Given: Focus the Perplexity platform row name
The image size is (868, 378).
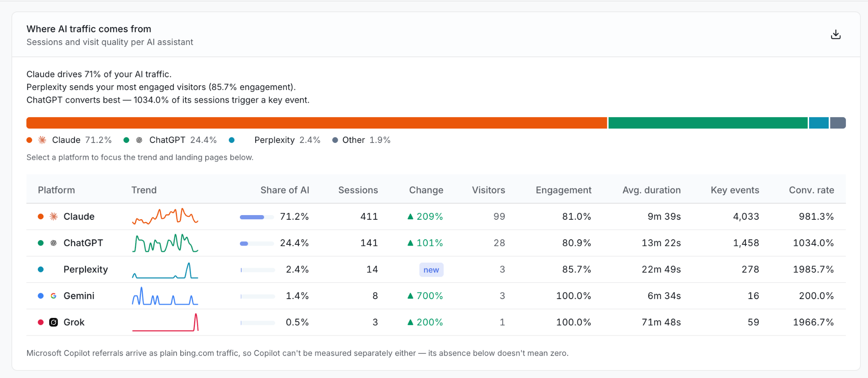Looking at the screenshot, I should (86, 269).
